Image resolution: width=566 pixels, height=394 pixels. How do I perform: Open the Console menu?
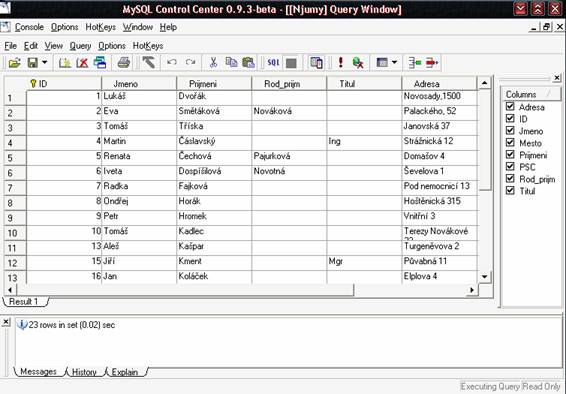click(x=29, y=27)
